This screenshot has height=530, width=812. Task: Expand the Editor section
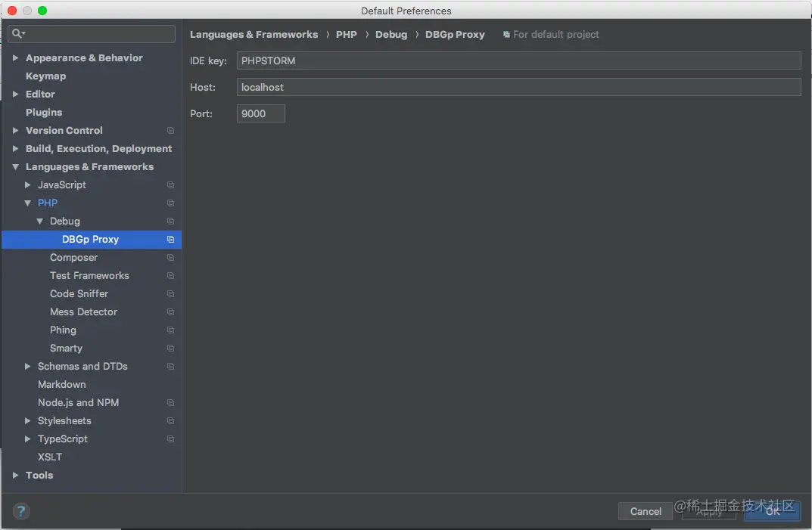(x=16, y=94)
